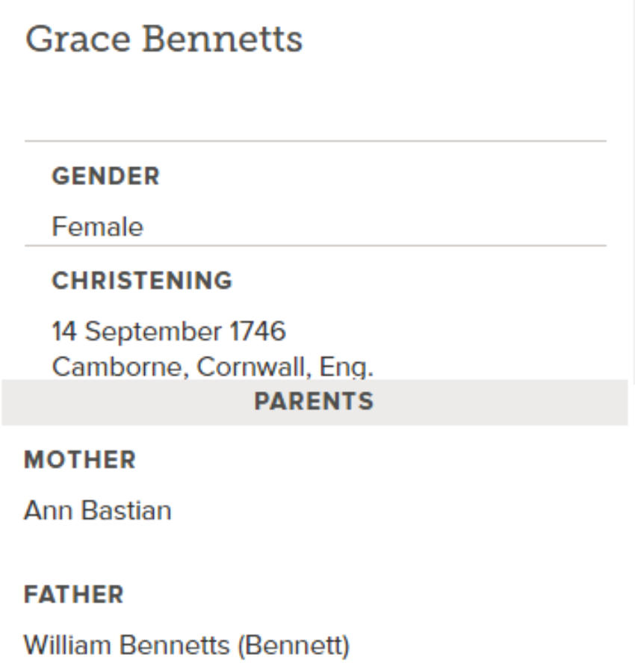Click the first name Grace in heading
635x672 pixels.
pos(78,40)
